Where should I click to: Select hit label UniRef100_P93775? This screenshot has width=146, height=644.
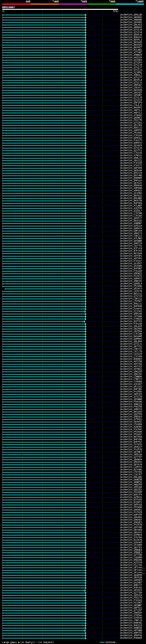point(131,120)
